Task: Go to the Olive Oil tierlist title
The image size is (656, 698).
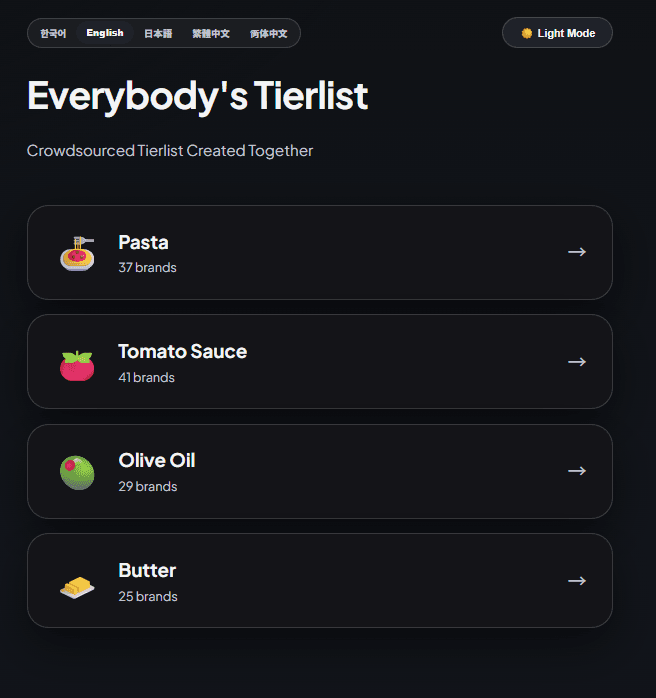Action: (x=156, y=461)
